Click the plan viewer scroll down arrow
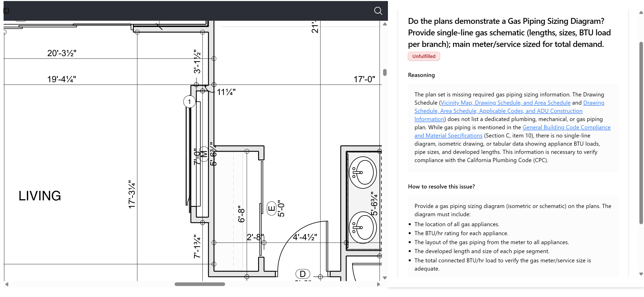Image resolution: width=644 pixels, height=297 pixels. (x=385, y=278)
